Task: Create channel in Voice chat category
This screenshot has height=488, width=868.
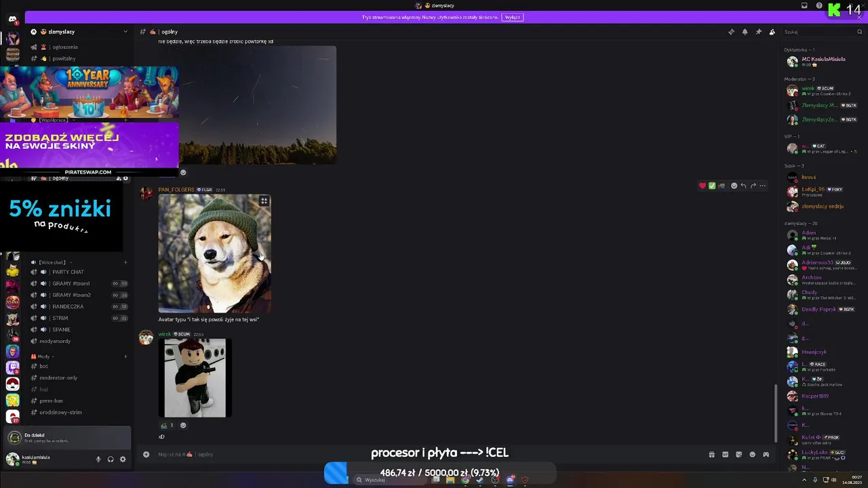Action: [x=125, y=262]
